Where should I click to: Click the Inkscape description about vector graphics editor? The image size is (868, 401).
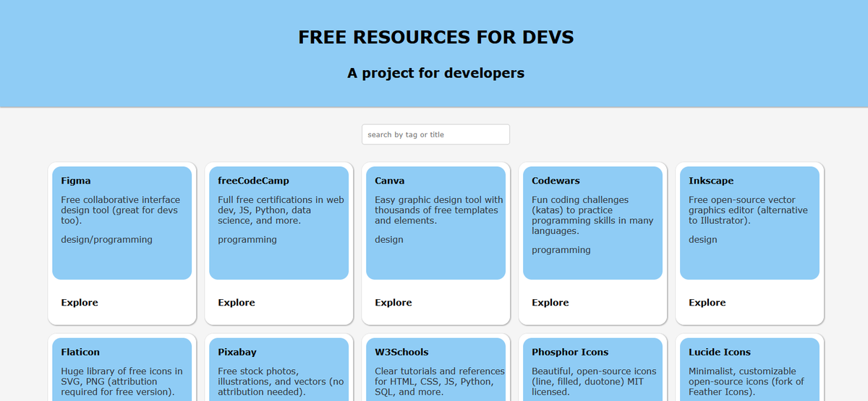point(748,210)
